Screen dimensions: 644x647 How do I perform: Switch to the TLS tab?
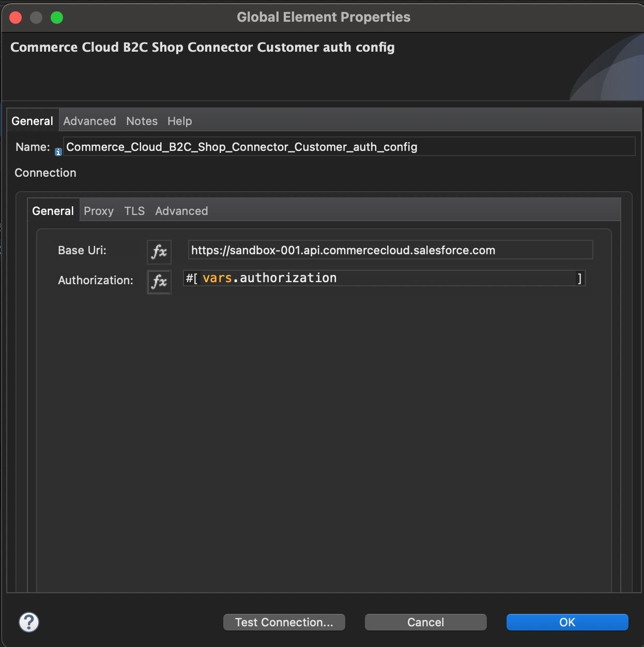click(134, 211)
